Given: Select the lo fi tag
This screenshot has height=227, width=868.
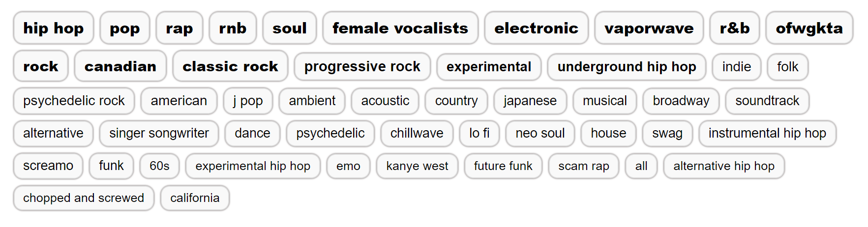Looking at the screenshot, I should point(479,133).
